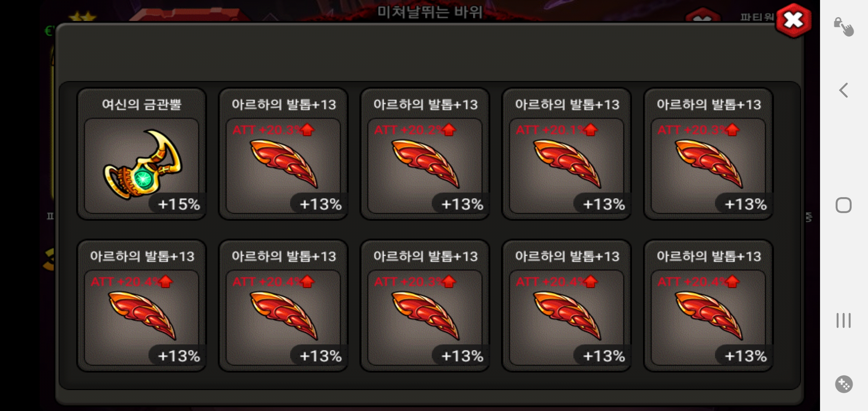Image resolution: width=868 pixels, height=411 pixels.
Task: Choose the bottom-row claw with ATT +20.3%
Action: [x=425, y=306]
